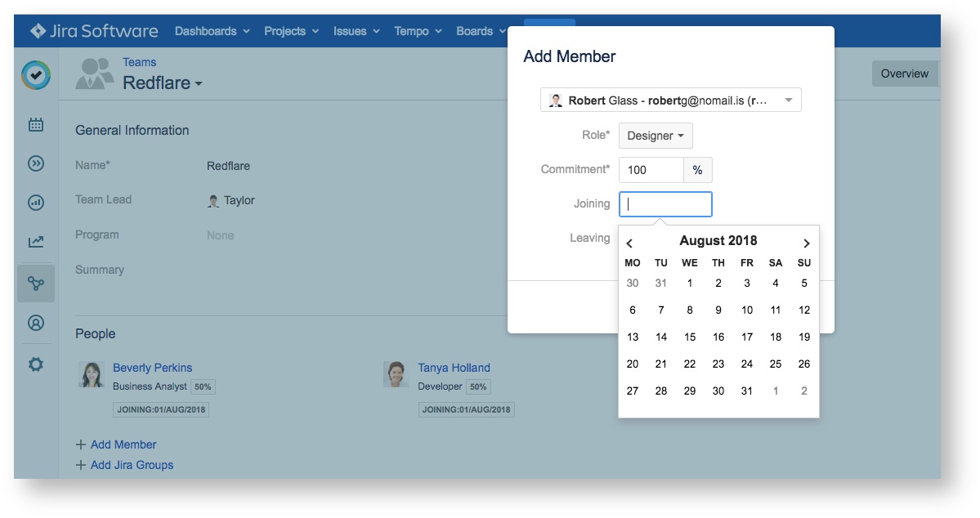
Task: Click the Add Jira Groups link
Action: 132,465
